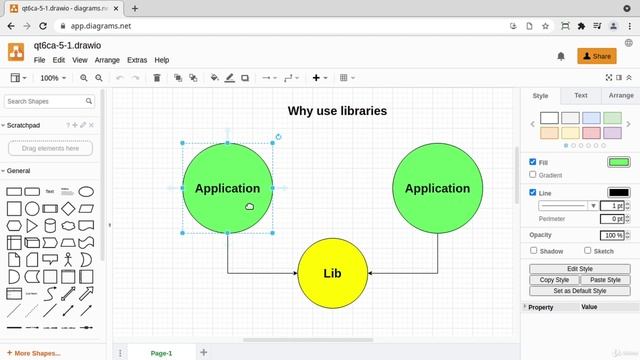Image resolution: width=640 pixels, height=360 pixels.
Task: Click the Share button
Action: pos(597,56)
